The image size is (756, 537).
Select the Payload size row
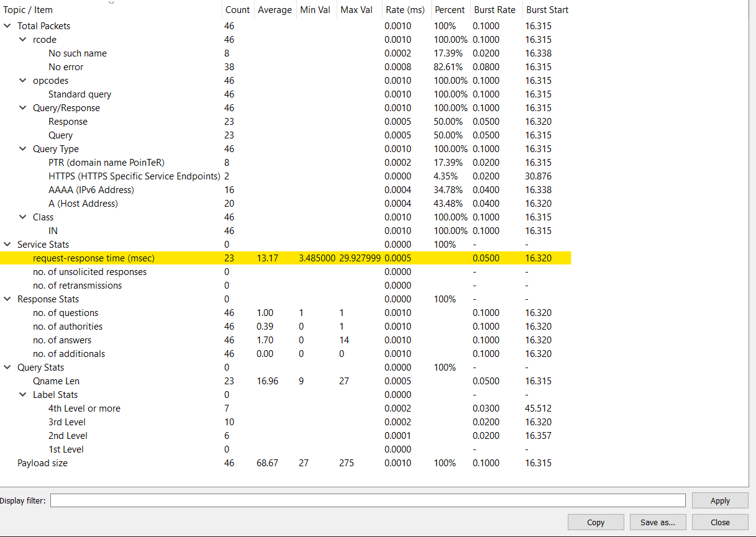(x=42, y=463)
